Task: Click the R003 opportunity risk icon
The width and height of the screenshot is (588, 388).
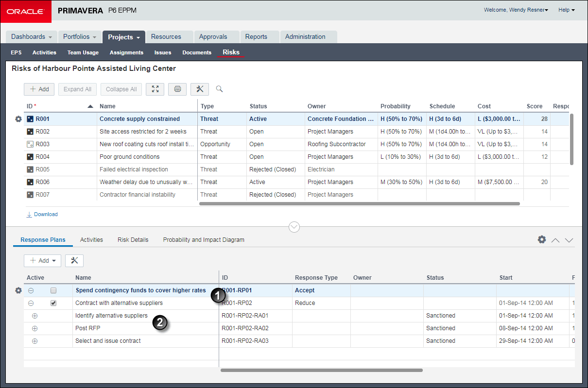Action: tap(30, 144)
